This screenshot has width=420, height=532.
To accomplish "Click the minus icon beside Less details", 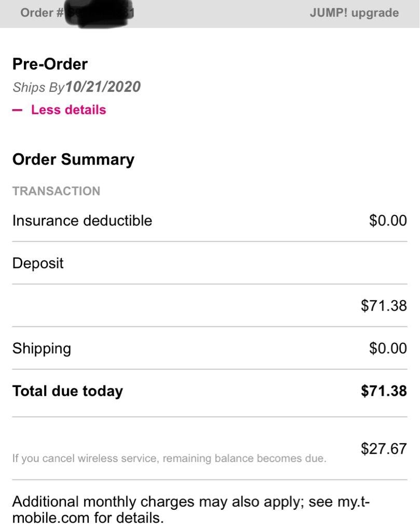I will [18, 110].
